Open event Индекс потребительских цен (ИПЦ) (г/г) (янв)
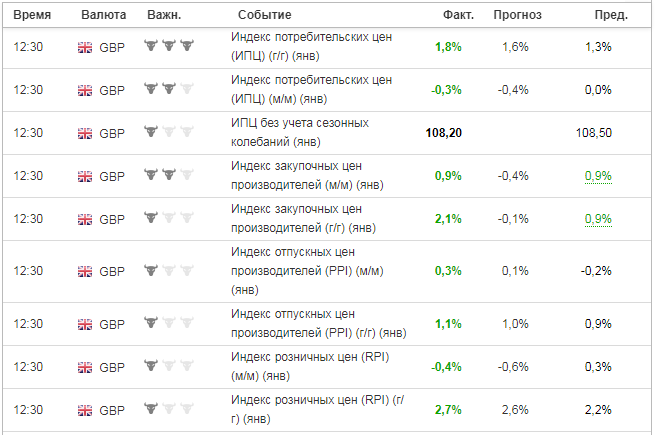 (312, 46)
